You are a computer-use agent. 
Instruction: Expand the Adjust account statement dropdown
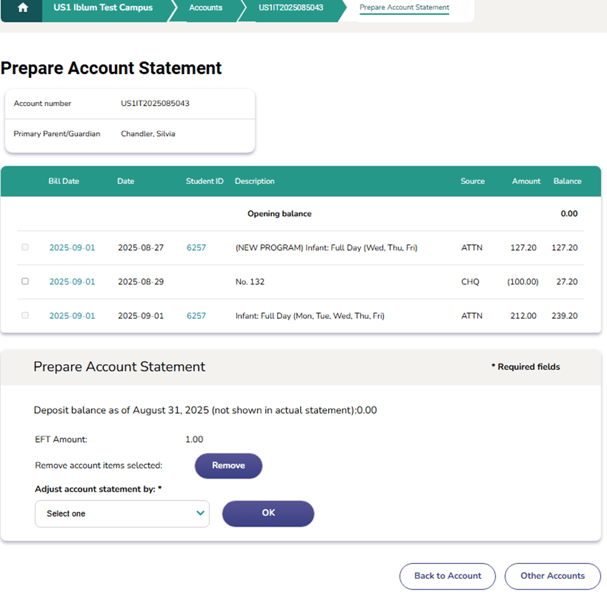pyautogui.click(x=122, y=514)
